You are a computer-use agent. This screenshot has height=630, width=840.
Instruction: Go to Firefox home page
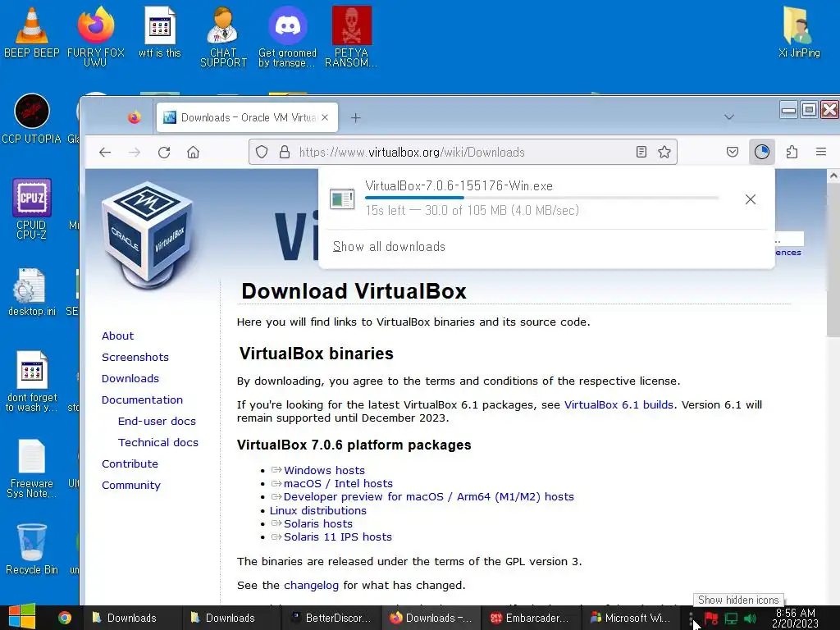pos(193,152)
